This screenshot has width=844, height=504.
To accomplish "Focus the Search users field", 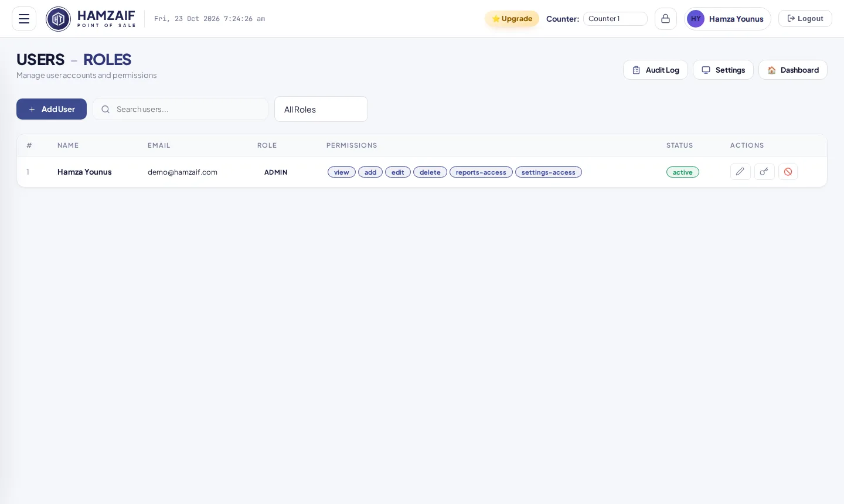I will point(181,109).
